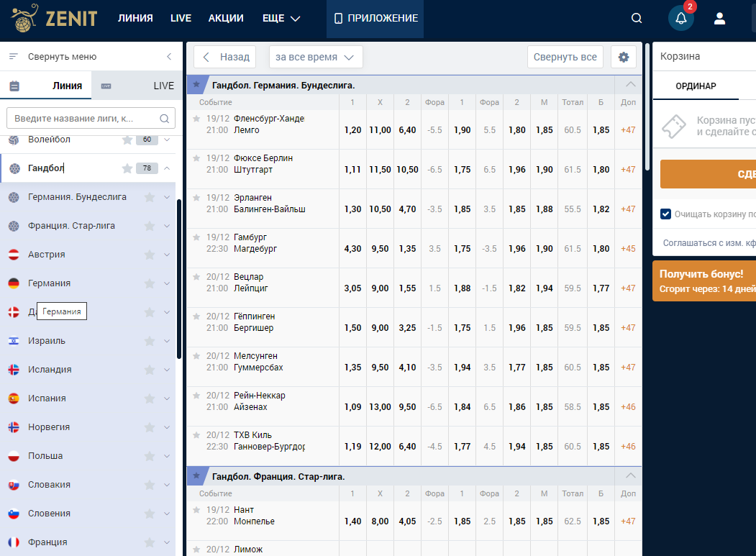Click the main events list scrollbar
This screenshot has height=556, width=756.
pyautogui.click(x=647, y=106)
